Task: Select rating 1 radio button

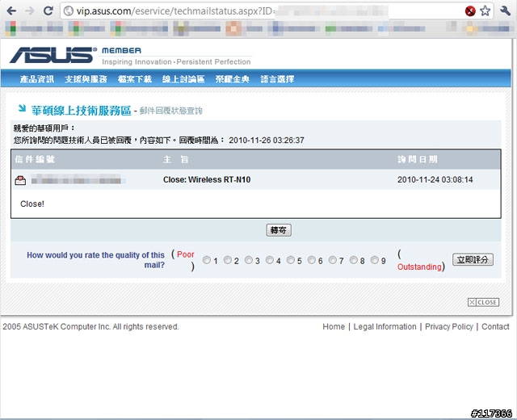Action: point(207,260)
